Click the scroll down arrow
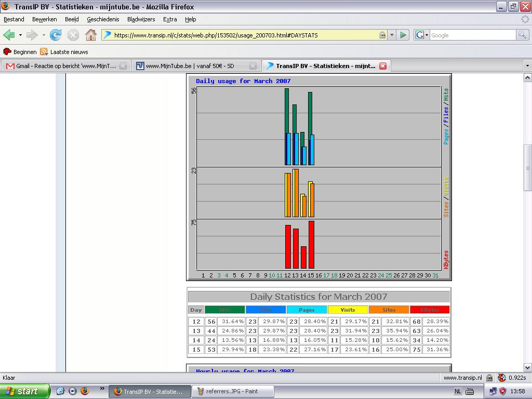 [x=527, y=367]
